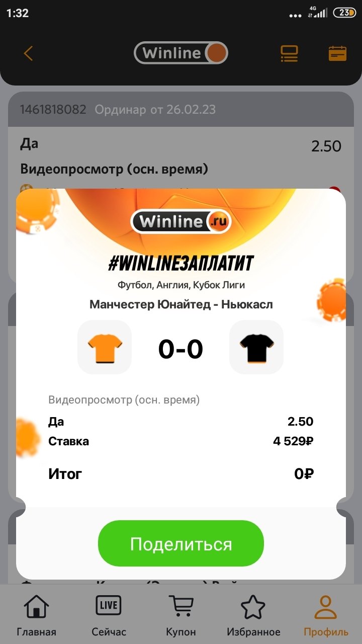Open the Главная home tab
The image size is (362, 644).
pos(36,615)
